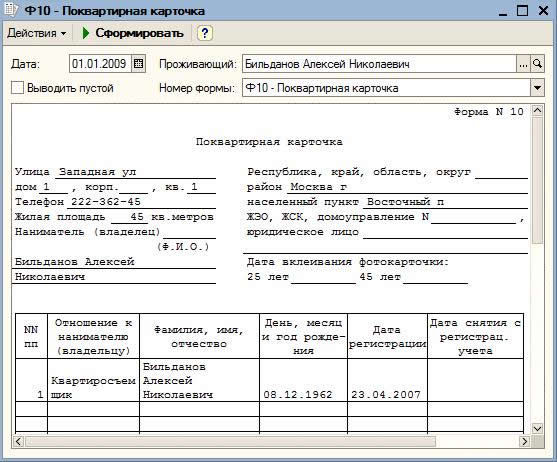Expand the Номер формы dropdown arrow

pyautogui.click(x=537, y=88)
